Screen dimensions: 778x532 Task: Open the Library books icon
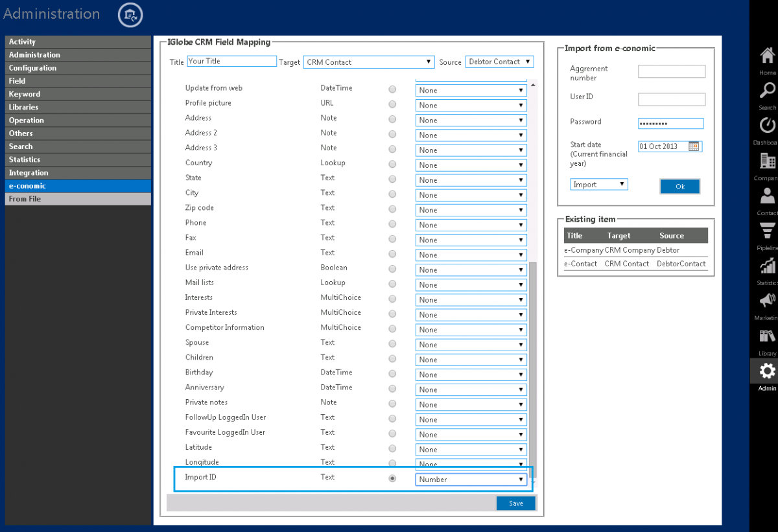(767, 336)
